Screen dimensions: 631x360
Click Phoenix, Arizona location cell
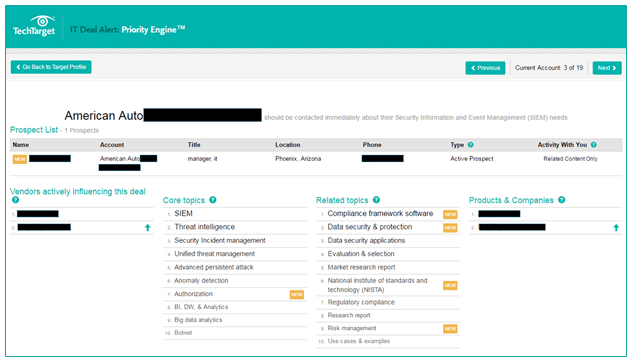point(298,159)
